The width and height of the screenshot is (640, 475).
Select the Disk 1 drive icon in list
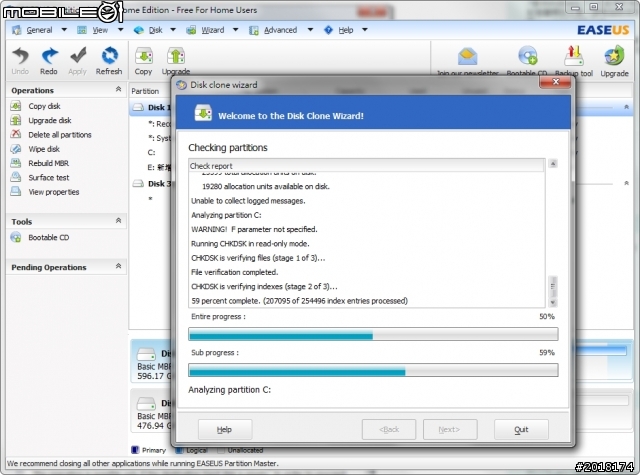[x=138, y=107]
